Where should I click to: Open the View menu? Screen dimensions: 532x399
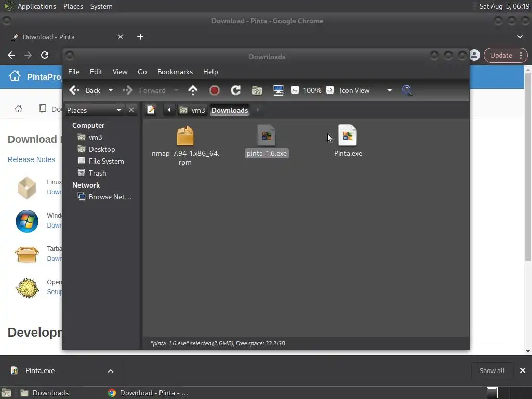pos(120,72)
